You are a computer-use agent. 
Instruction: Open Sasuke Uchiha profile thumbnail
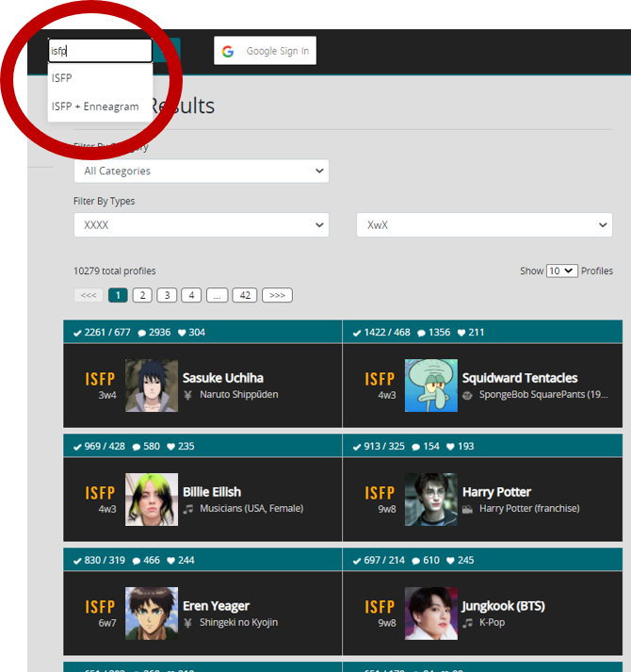(x=152, y=385)
